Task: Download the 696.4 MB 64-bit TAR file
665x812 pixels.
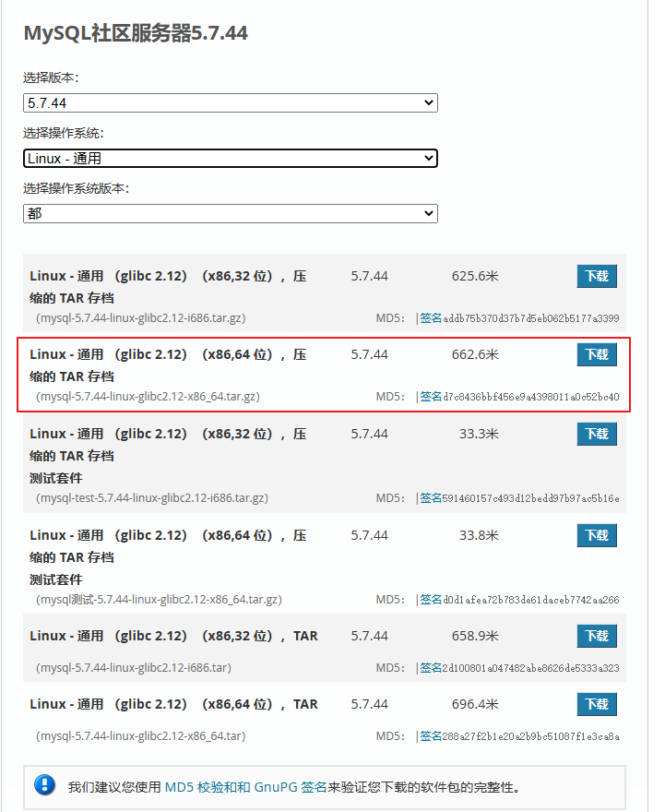Action: pyautogui.click(x=597, y=704)
